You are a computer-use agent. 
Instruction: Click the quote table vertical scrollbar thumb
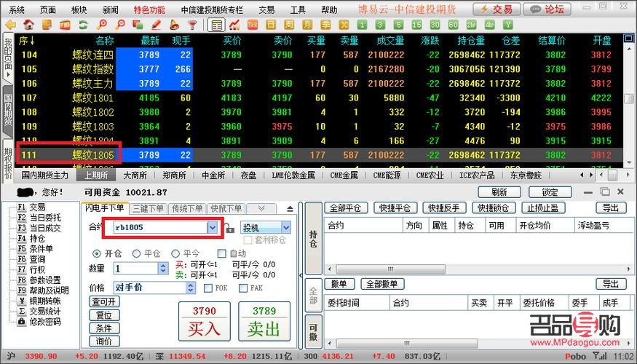628,99
